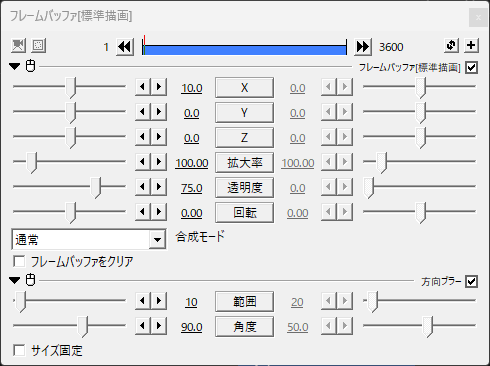Click the 角度 value field showing 90.0
Screen dimensions: 490x366
pyautogui.click(x=192, y=327)
